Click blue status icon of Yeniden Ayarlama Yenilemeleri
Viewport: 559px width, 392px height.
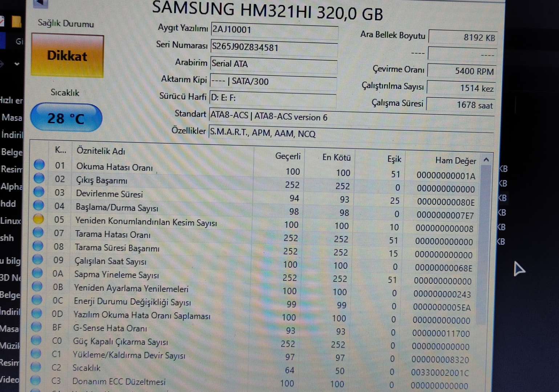tap(37, 286)
